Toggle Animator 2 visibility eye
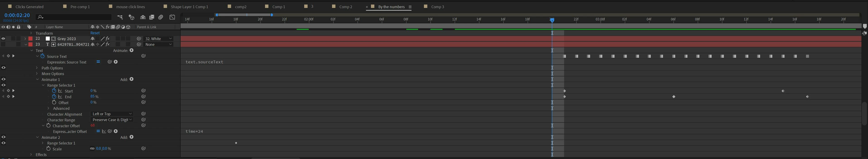 click(3, 137)
